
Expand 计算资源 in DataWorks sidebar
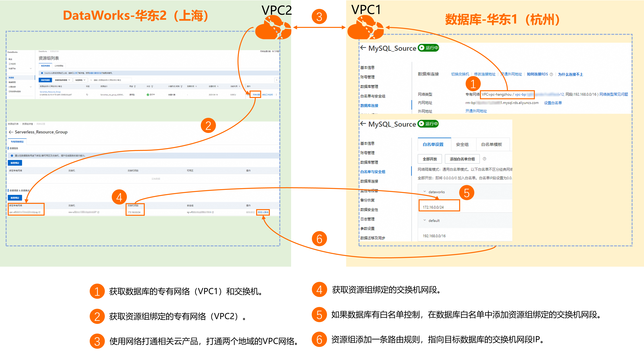click(31, 87)
